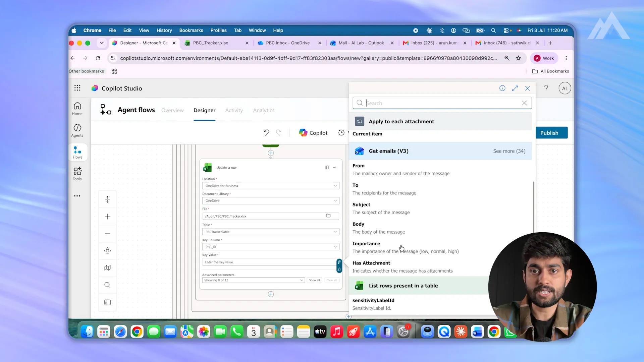The image size is (644, 362).
Task: Open the Copilot Studio app launcher grid
Action: 77,88
